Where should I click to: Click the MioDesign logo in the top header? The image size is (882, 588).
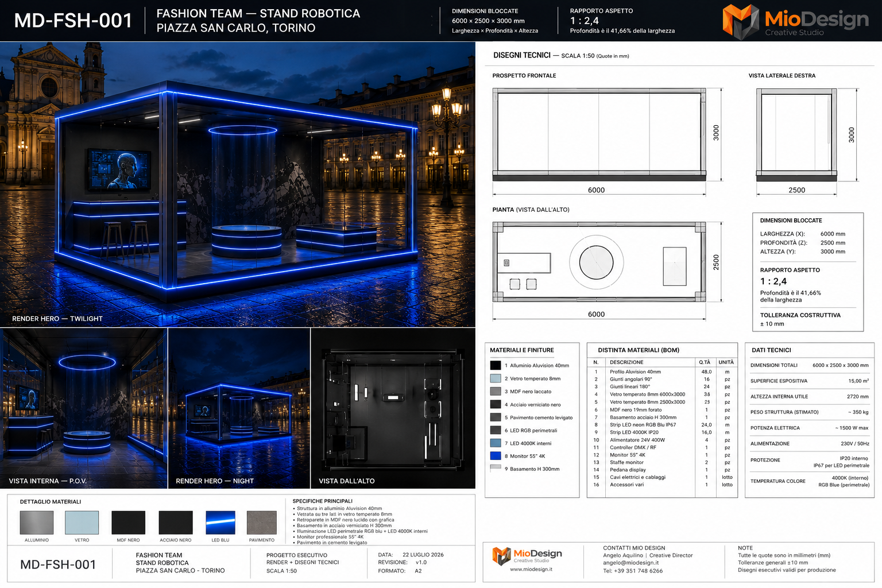795,21
